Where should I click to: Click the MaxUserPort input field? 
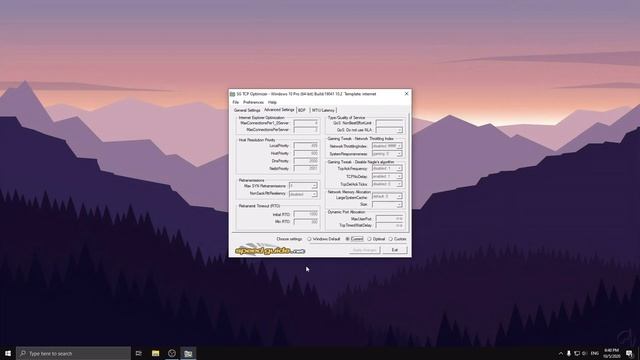[390, 219]
